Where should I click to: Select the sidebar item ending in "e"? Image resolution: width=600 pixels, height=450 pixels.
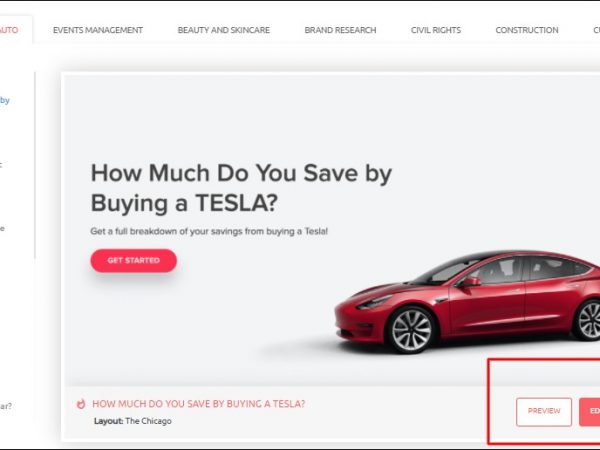click(x=2, y=229)
